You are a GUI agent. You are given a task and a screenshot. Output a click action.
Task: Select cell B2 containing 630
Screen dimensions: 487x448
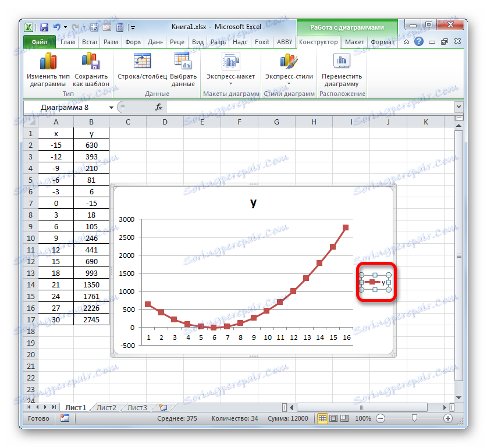[91, 145]
